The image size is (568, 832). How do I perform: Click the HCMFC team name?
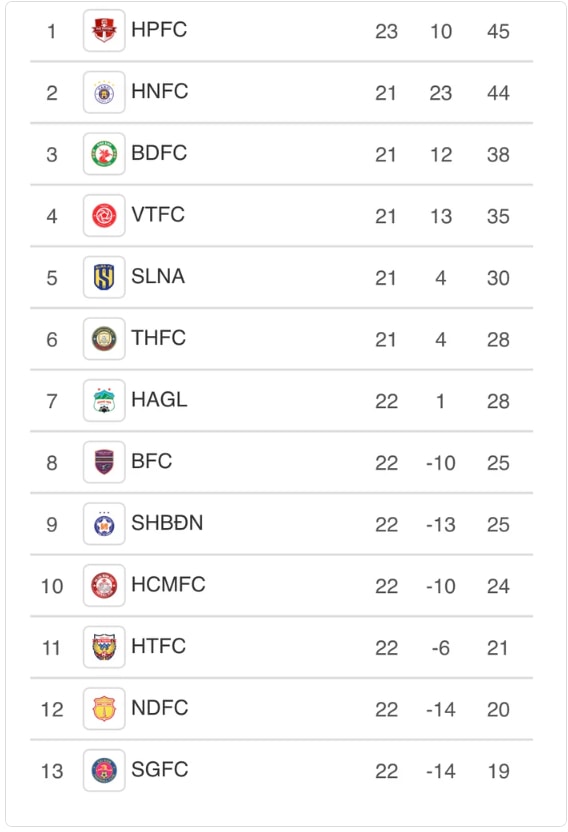168,584
